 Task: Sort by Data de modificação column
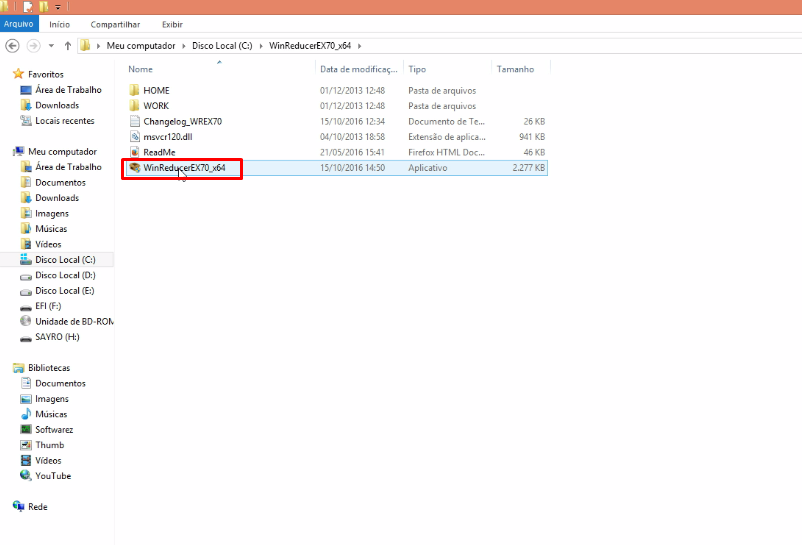click(x=359, y=69)
